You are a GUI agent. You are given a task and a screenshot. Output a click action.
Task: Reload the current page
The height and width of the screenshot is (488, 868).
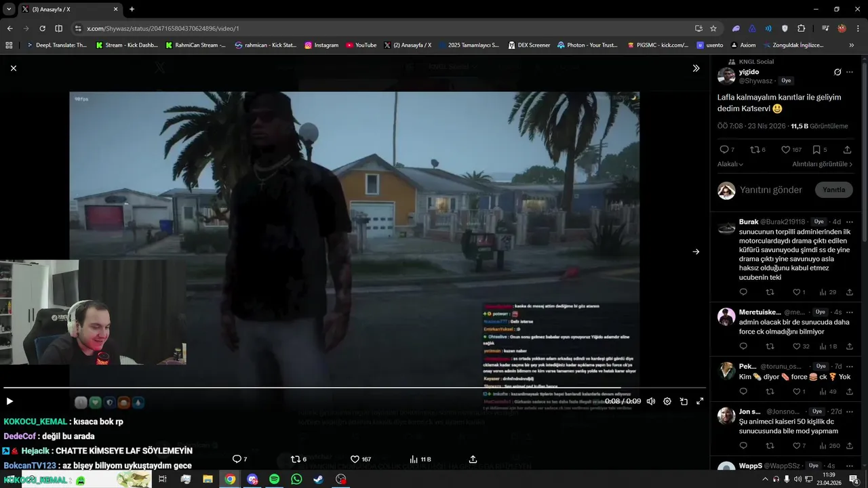pos(42,28)
